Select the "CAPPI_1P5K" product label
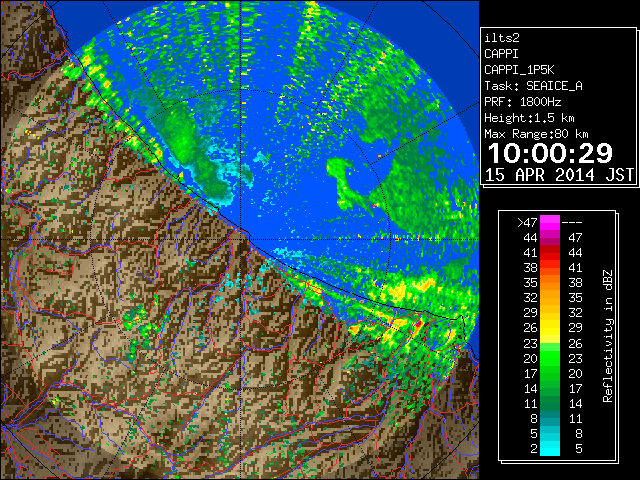 [519, 70]
